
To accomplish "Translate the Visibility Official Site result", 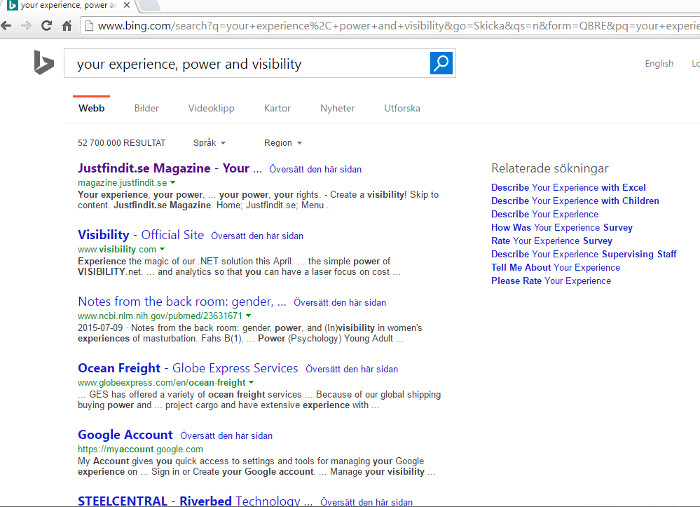I will pyautogui.click(x=257, y=236).
